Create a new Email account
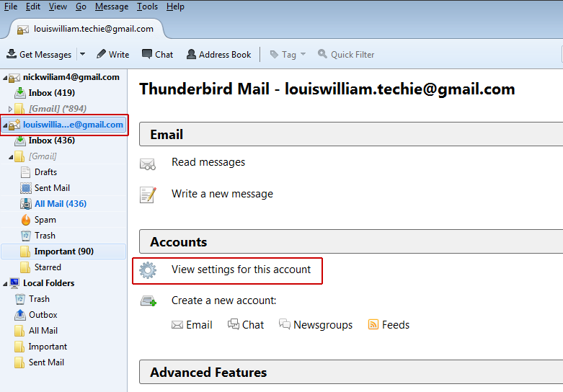 pyautogui.click(x=192, y=325)
